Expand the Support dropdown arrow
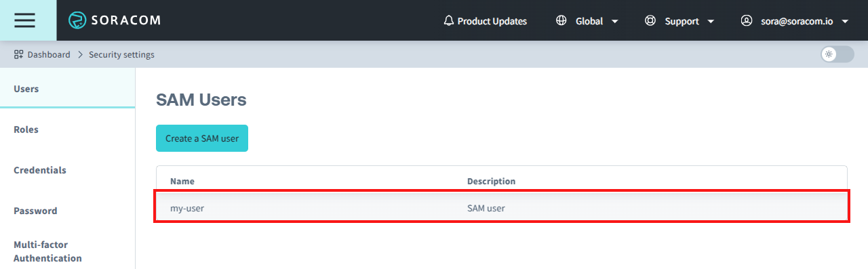The width and height of the screenshot is (868, 269). click(711, 22)
